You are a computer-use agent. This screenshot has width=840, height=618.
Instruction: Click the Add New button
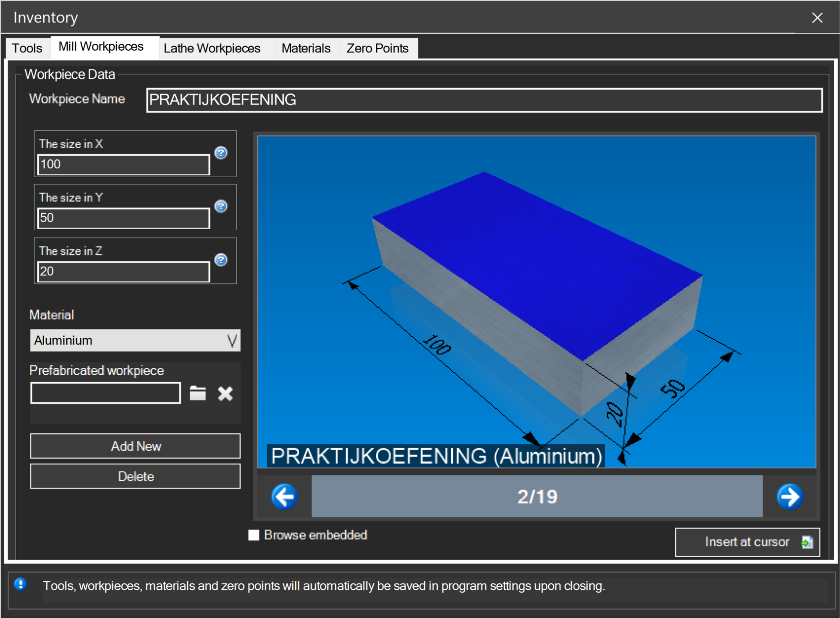coord(135,446)
